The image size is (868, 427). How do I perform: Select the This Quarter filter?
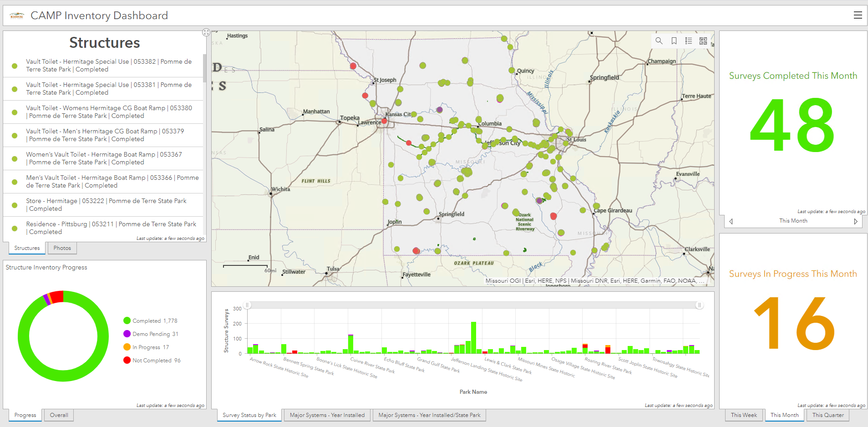click(x=828, y=415)
